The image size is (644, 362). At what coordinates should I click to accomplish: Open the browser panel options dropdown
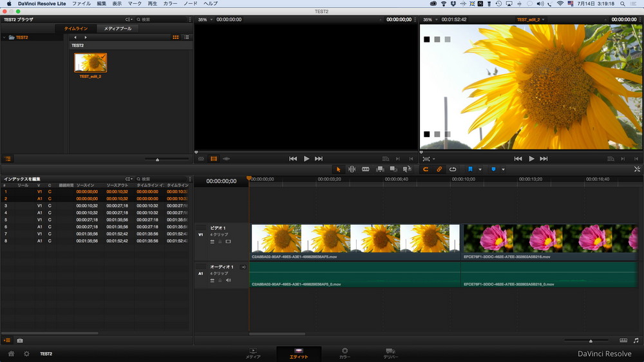pyautogui.click(x=129, y=19)
